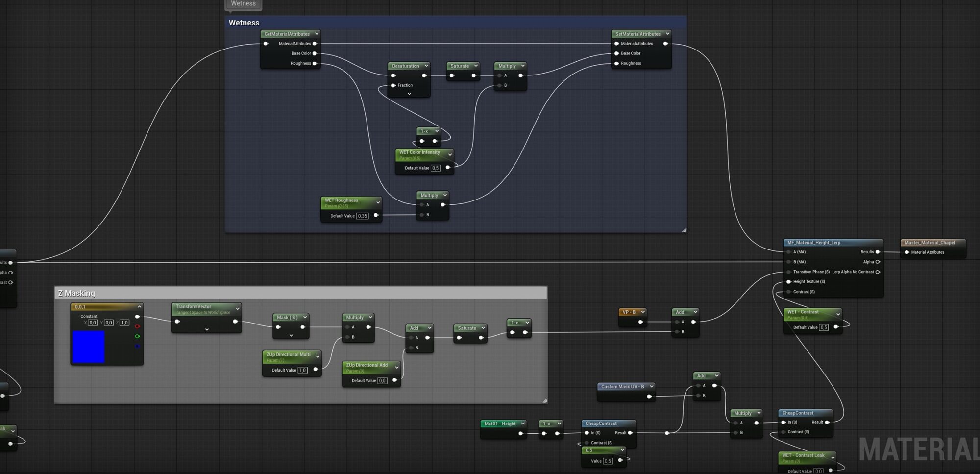Open the Desaturation node header chevron
Screen dimensions: 980x474
point(426,66)
